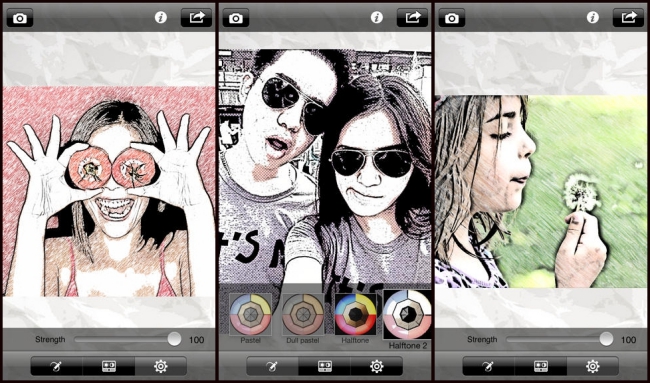Viewport: 650px width, 383px height.
Task: Click the Strength label in right screen
Action: coord(482,339)
